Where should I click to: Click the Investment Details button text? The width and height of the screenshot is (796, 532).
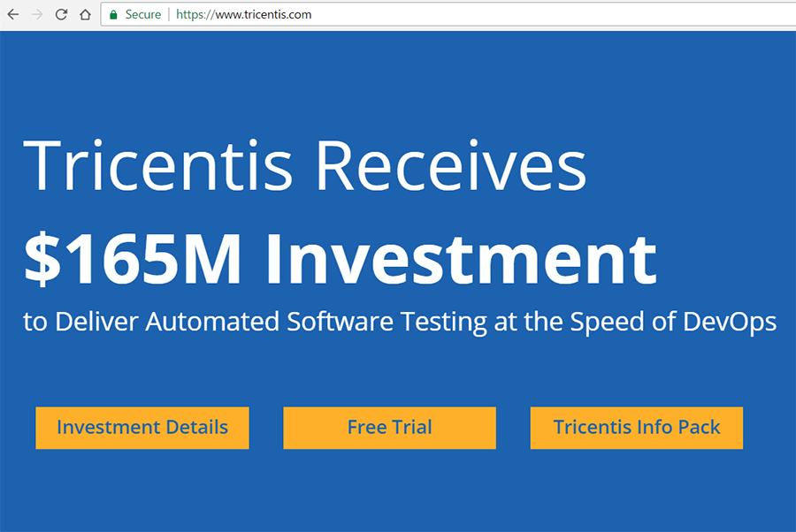pyautogui.click(x=142, y=427)
